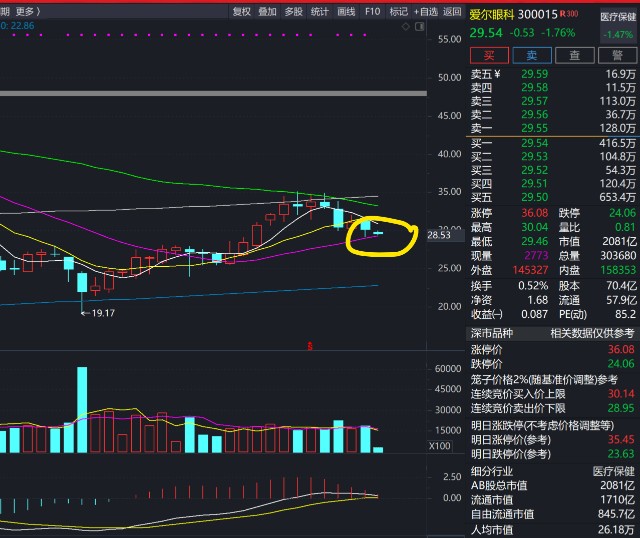The image size is (640, 538).
Task: Activate the 画线 drawing tool
Action: [x=346, y=12]
